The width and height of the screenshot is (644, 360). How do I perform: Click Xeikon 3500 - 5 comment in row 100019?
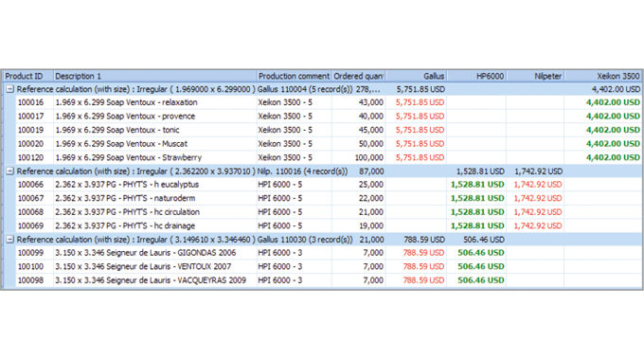[285, 130]
